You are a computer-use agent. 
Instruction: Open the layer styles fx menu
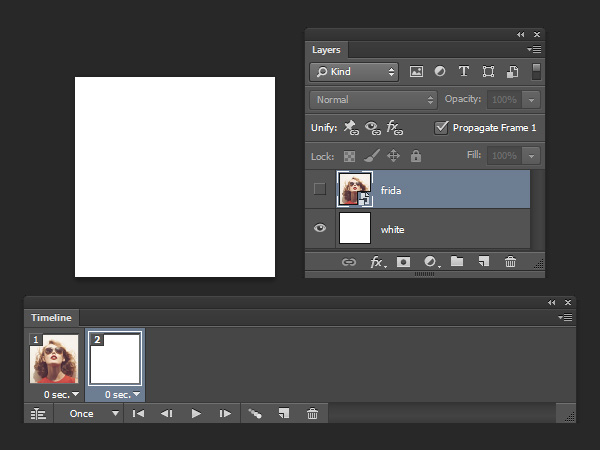tap(377, 262)
